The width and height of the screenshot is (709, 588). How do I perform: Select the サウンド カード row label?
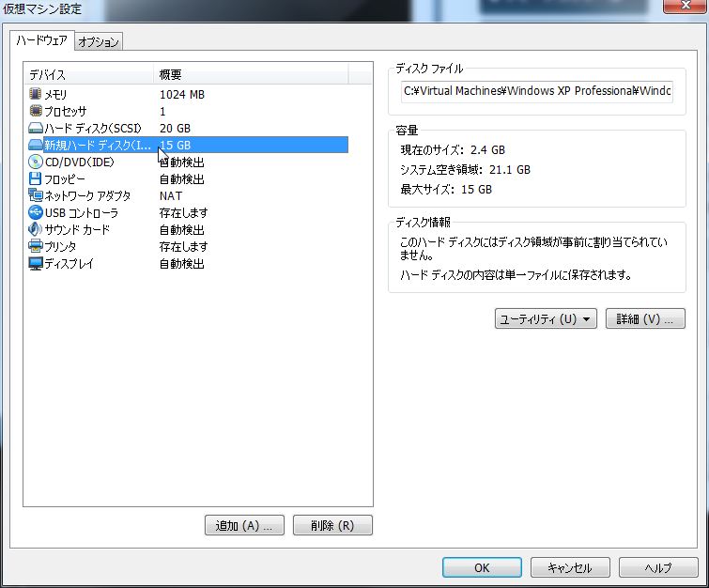tap(77, 230)
